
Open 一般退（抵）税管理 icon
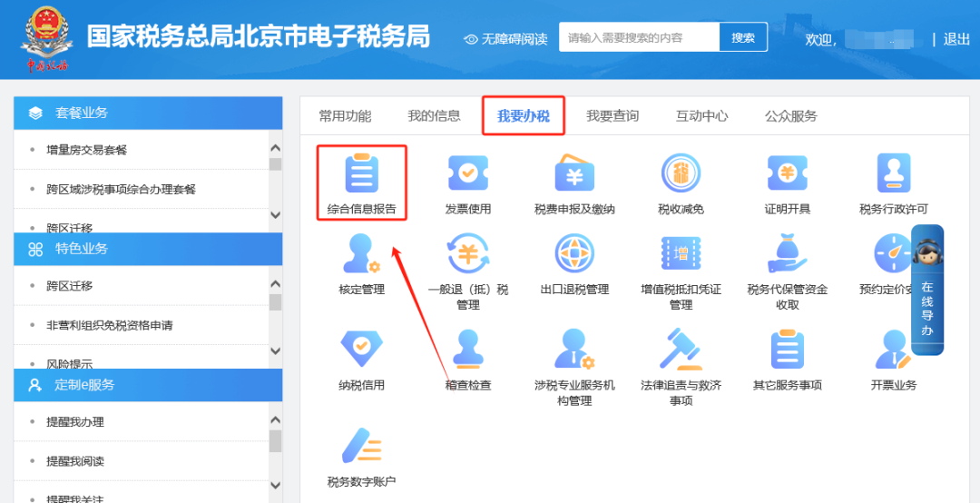coord(468,253)
